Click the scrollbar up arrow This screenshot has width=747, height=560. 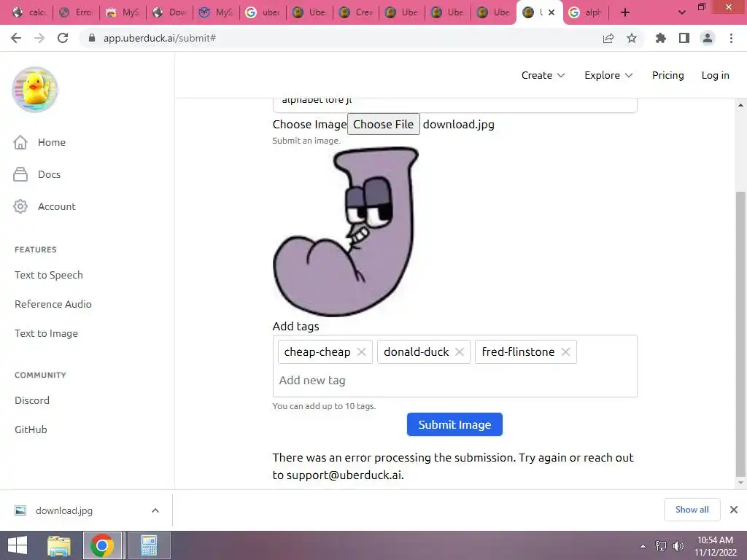click(x=740, y=105)
